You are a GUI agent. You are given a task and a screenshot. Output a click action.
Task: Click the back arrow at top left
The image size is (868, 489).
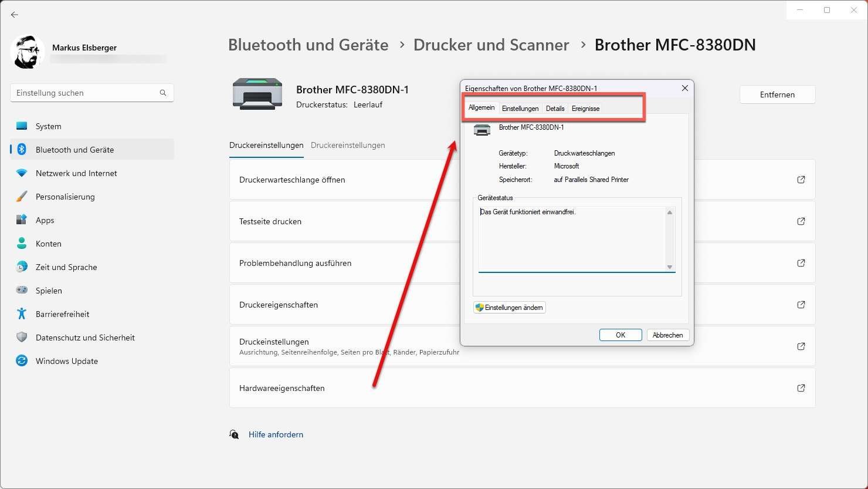(x=15, y=15)
